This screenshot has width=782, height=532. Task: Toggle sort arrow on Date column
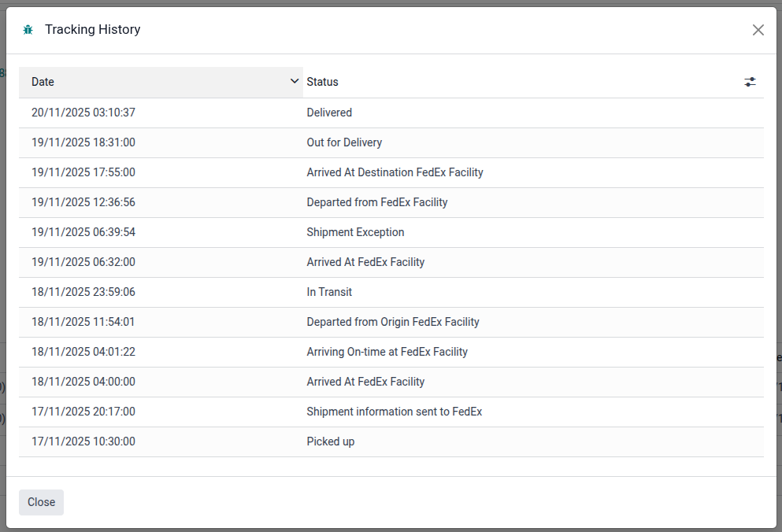[295, 81]
